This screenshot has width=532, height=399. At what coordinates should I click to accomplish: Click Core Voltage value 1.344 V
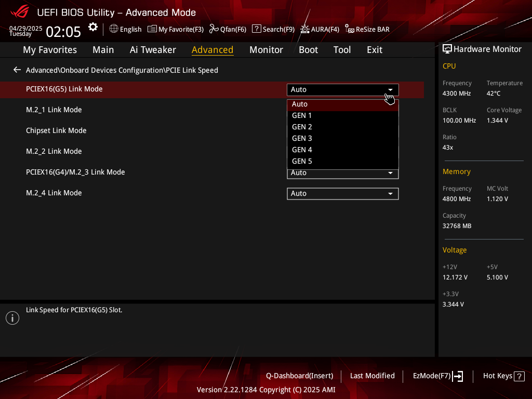(497, 121)
